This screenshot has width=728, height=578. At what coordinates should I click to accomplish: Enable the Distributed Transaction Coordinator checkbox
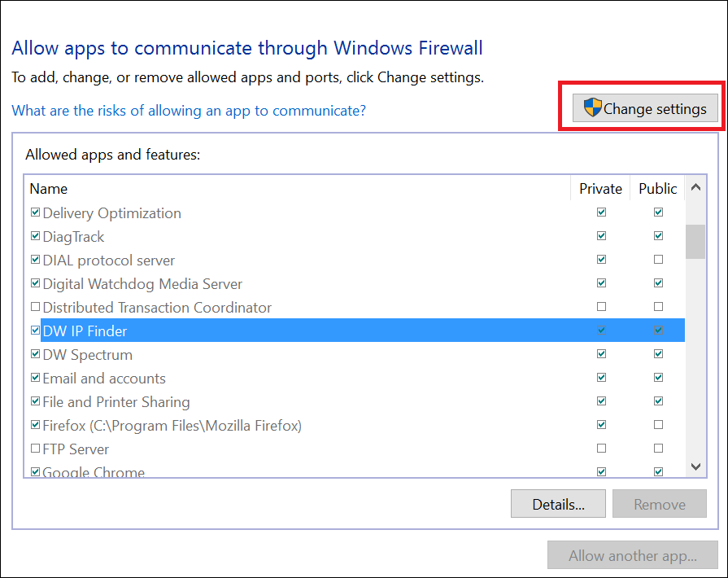35,306
